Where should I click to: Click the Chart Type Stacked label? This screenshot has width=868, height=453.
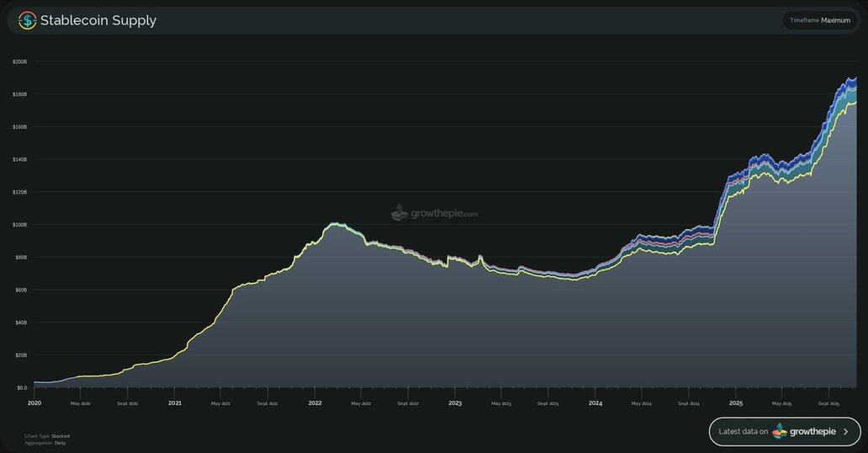coord(47,436)
